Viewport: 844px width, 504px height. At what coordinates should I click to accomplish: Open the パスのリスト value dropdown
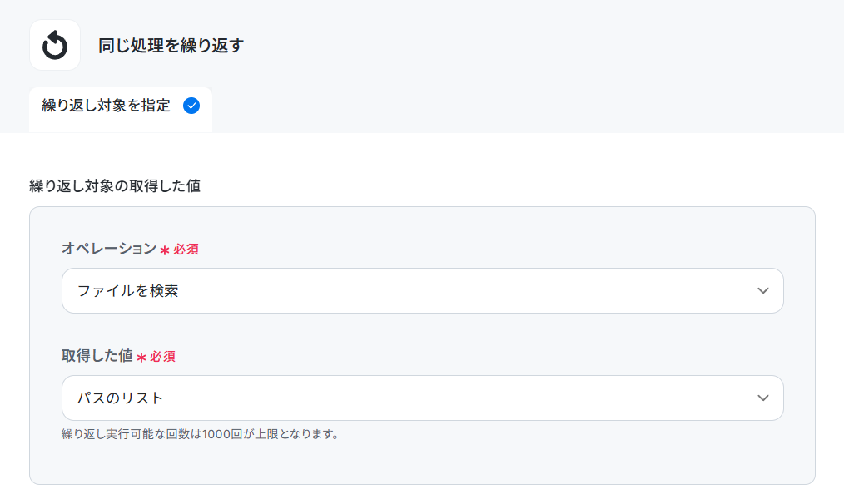pyautogui.click(x=423, y=398)
